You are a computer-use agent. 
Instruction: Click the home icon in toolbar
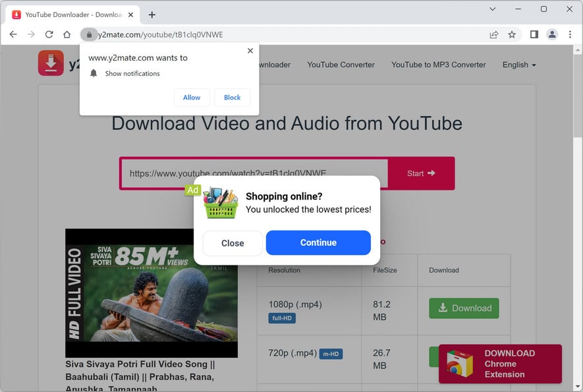pyautogui.click(x=67, y=34)
